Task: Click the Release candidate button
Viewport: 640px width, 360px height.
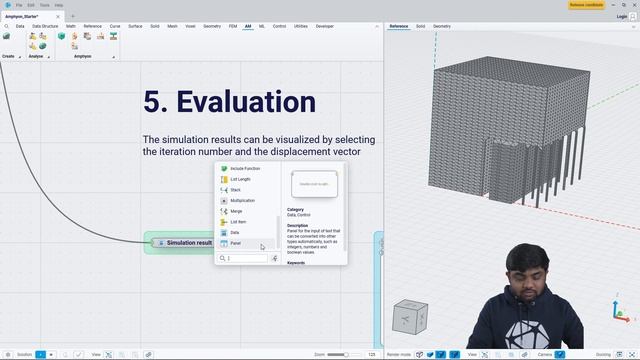Action: tap(586, 5)
